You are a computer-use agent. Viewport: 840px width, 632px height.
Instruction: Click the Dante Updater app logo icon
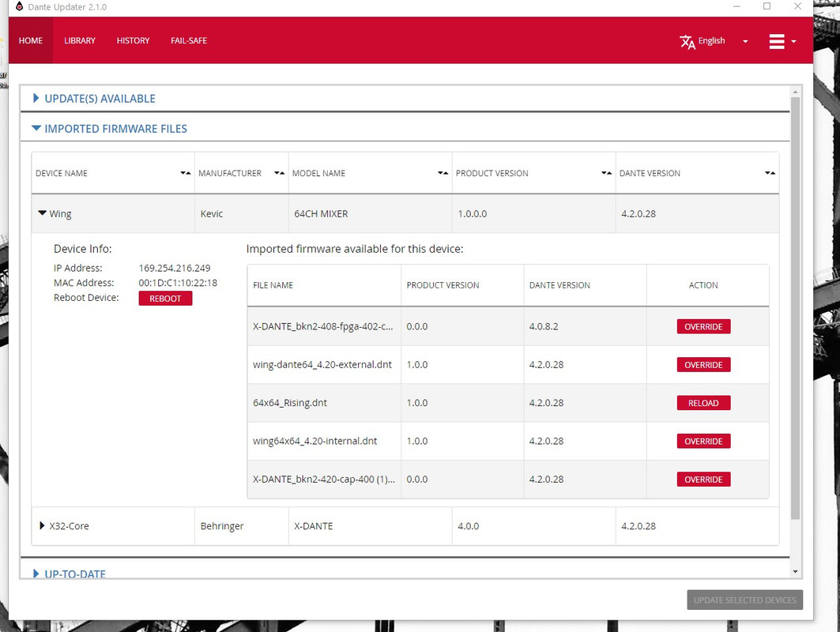19,6
